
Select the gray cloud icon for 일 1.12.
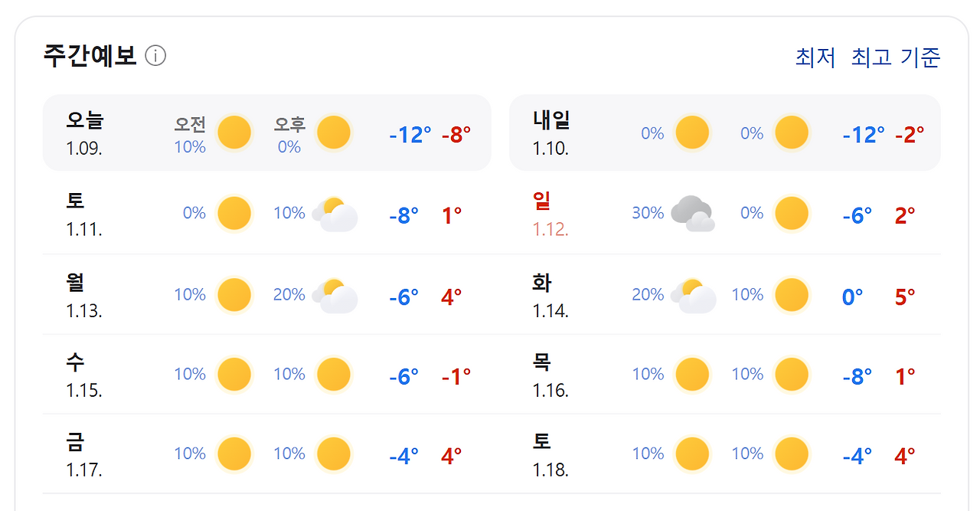pos(692,214)
